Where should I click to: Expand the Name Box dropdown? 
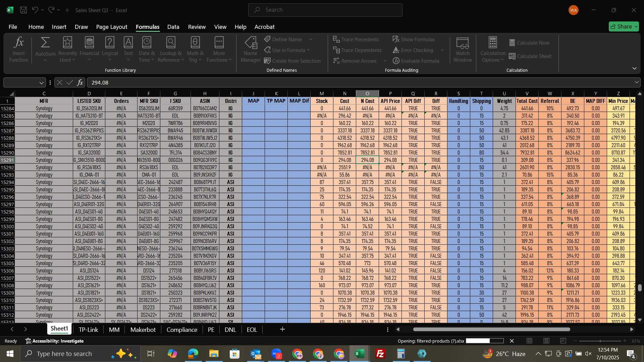(x=41, y=83)
